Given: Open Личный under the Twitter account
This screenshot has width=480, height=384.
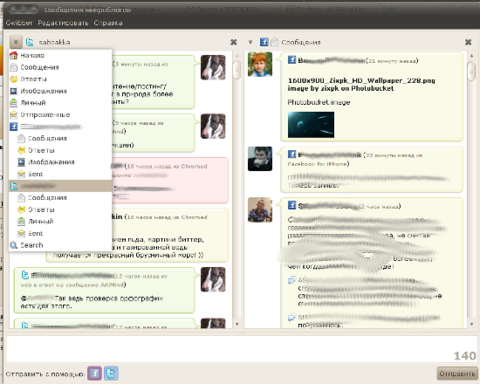Looking at the screenshot, I should tap(60, 221).
